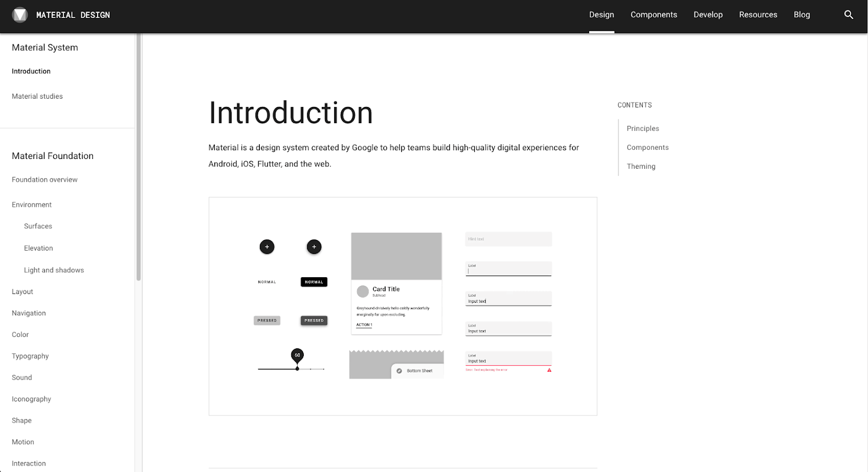Open Material studies in sidebar
Image resolution: width=868 pixels, height=472 pixels.
point(37,96)
